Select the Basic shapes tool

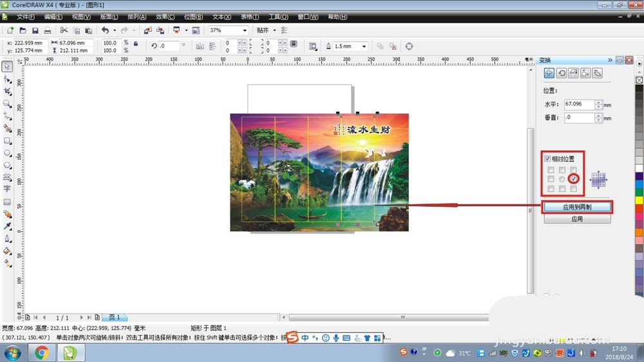coord(7,177)
